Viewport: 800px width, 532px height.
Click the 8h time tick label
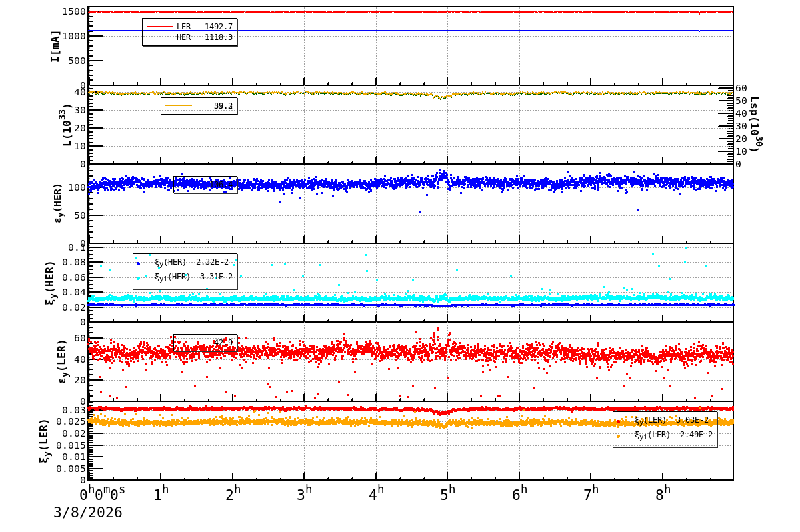coord(663,494)
